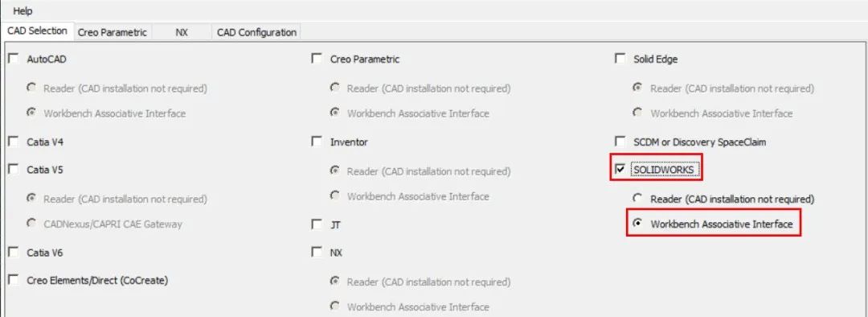Open the CAD Configuration tab

coord(256,32)
